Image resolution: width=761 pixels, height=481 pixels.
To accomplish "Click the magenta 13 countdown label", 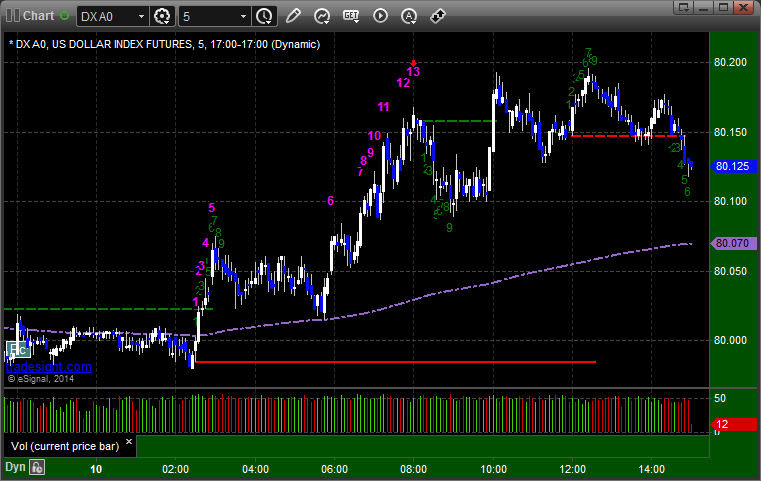I will (413, 72).
